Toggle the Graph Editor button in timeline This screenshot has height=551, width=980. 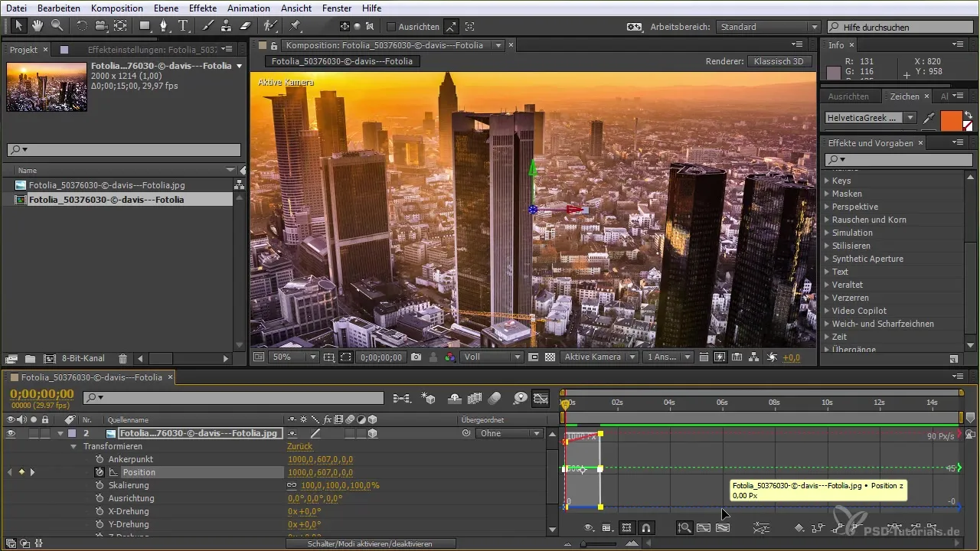point(541,398)
